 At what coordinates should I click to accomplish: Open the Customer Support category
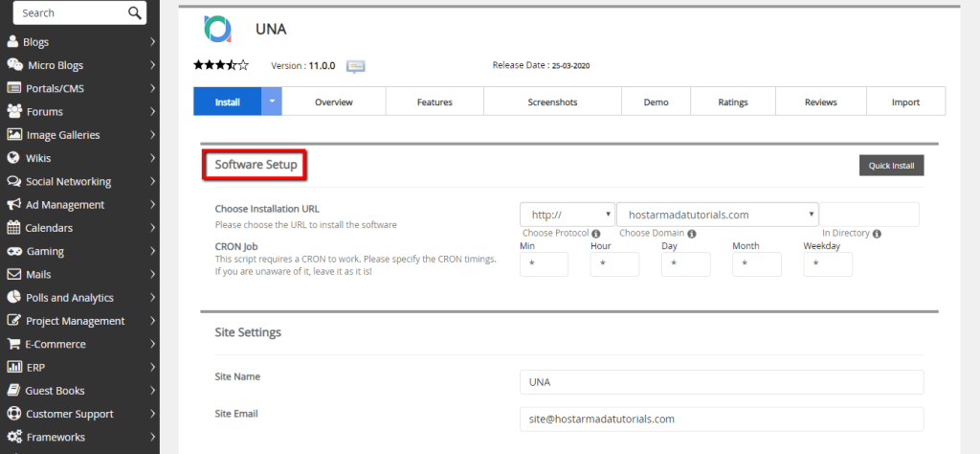pyautogui.click(x=80, y=414)
